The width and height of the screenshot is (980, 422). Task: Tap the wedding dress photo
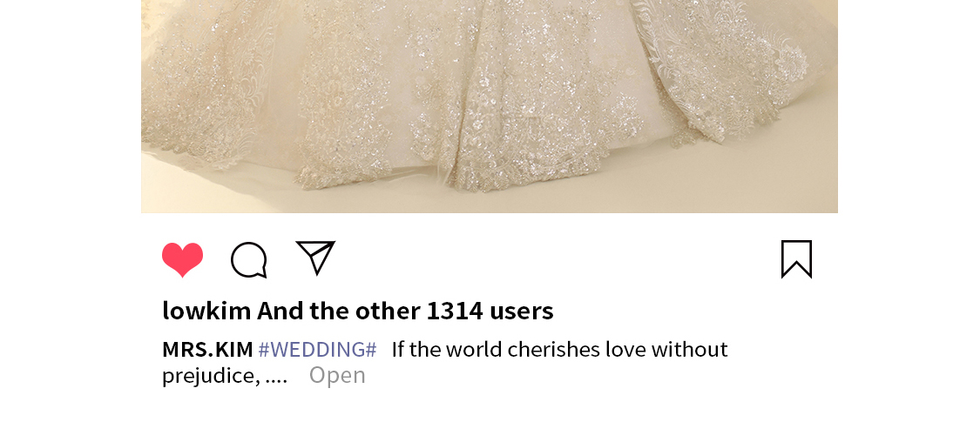tap(490, 106)
